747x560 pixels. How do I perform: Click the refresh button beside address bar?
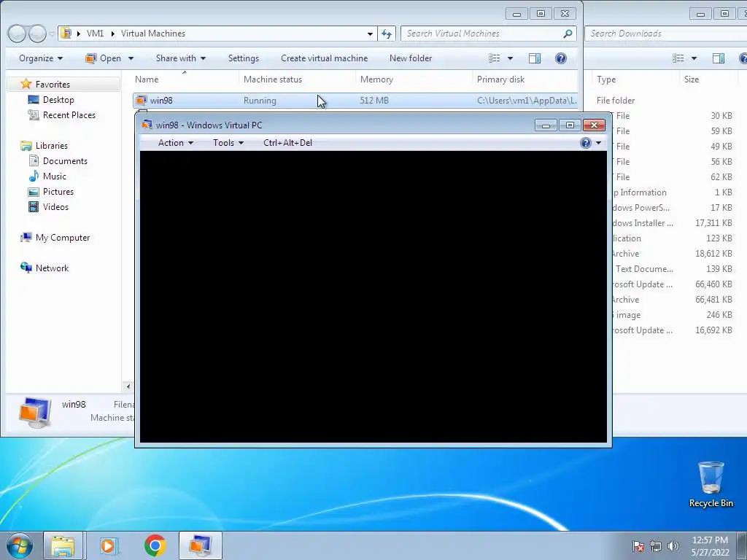[387, 34]
